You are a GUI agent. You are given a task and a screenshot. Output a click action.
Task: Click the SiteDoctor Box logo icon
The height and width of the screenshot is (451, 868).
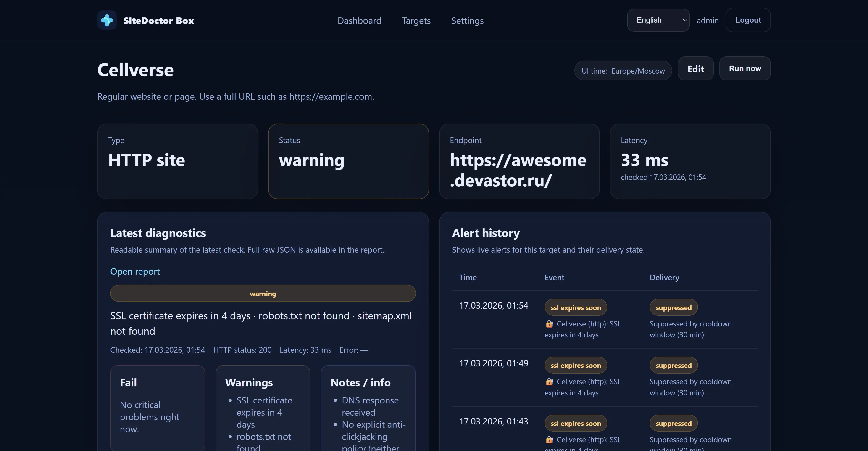(x=107, y=20)
